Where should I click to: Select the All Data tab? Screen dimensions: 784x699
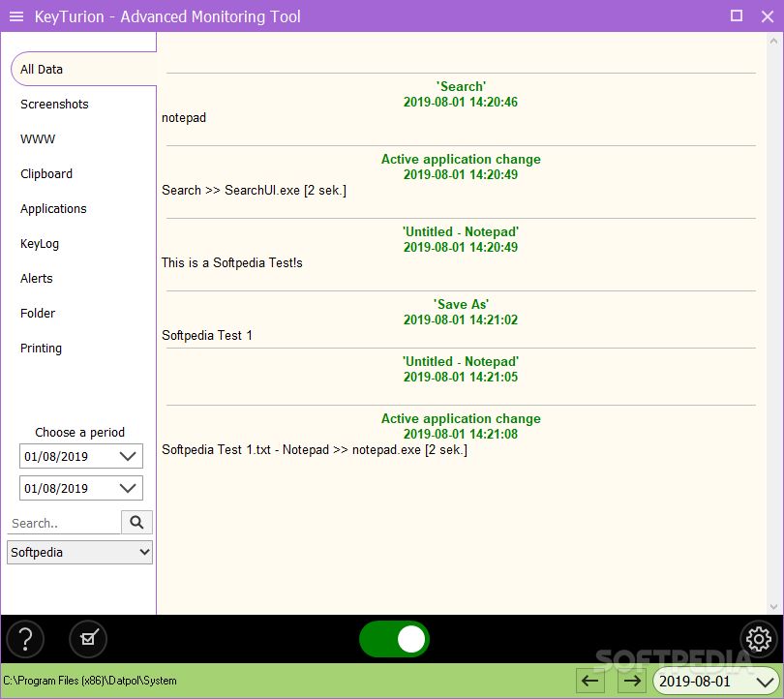tap(83, 69)
